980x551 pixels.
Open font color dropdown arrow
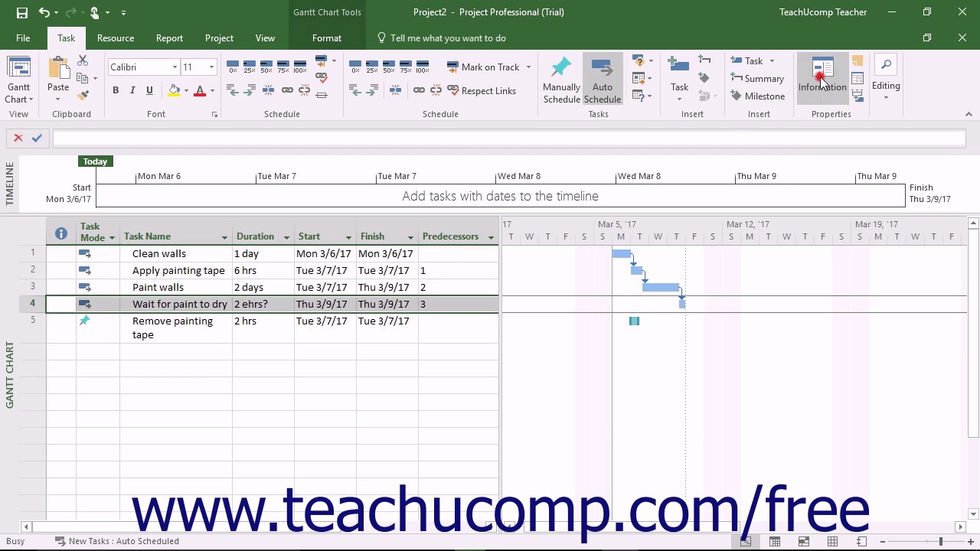tap(212, 91)
